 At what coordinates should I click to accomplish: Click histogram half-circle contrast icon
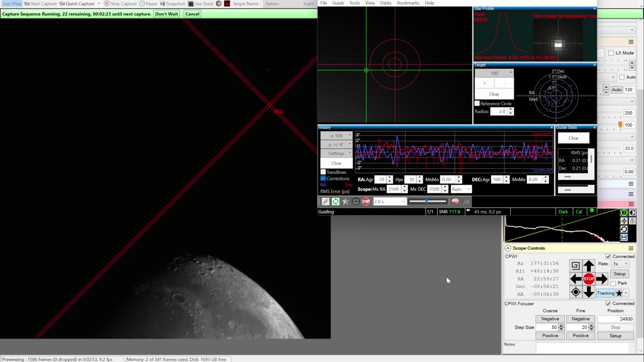click(632, 213)
